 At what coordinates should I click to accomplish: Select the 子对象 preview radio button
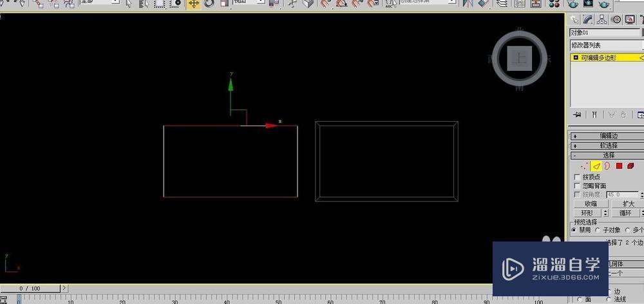pos(598,230)
